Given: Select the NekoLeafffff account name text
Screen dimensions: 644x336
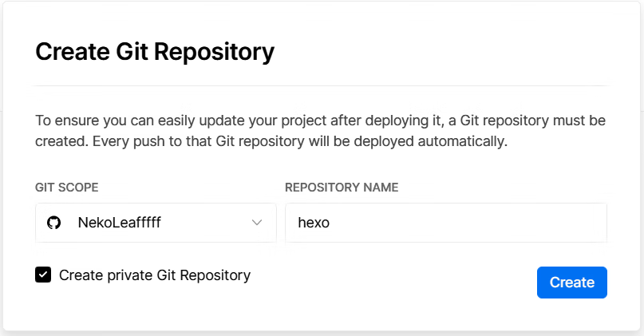Looking at the screenshot, I should [x=120, y=223].
